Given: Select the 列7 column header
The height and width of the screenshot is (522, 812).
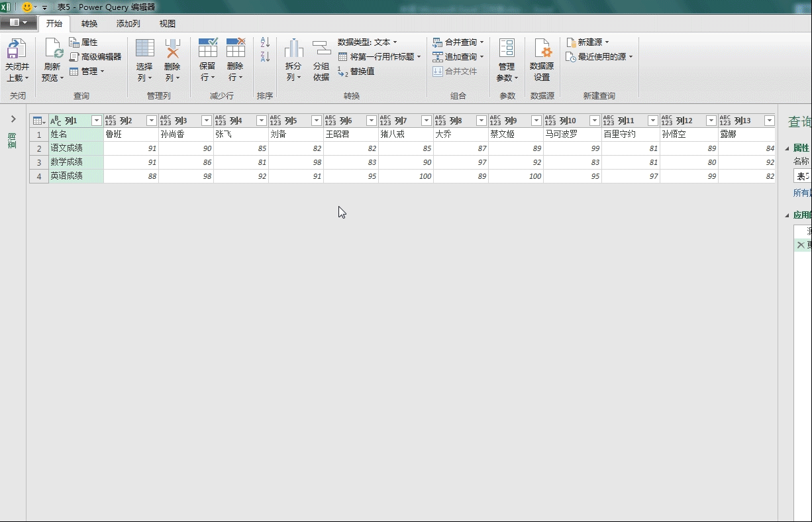Looking at the screenshot, I should click(405, 121).
